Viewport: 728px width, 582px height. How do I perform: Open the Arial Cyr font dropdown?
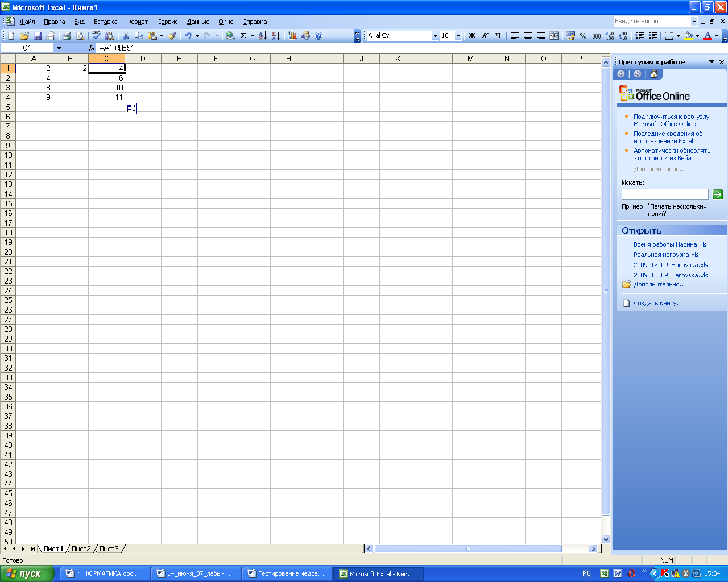[435, 36]
